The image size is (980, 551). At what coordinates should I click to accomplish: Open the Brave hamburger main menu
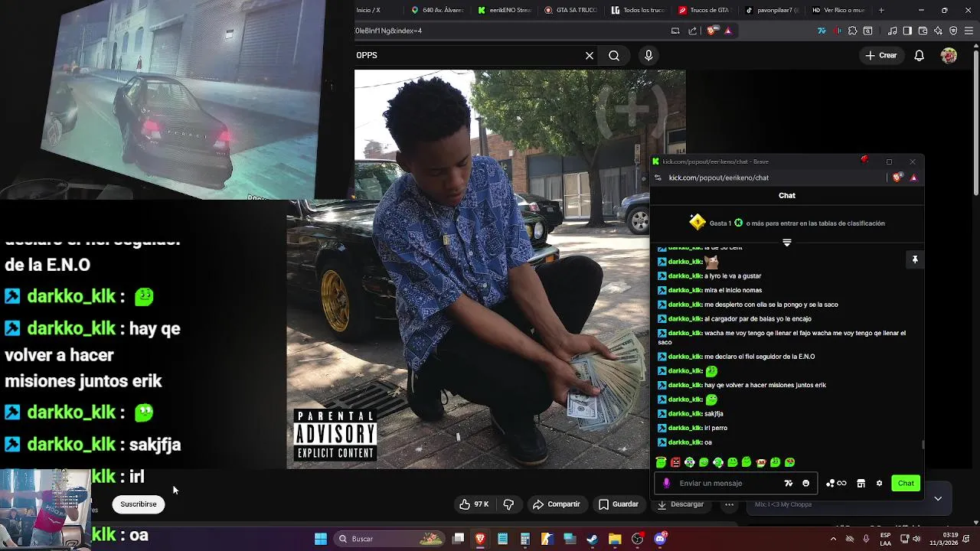pyautogui.click(x=969, y=31)
